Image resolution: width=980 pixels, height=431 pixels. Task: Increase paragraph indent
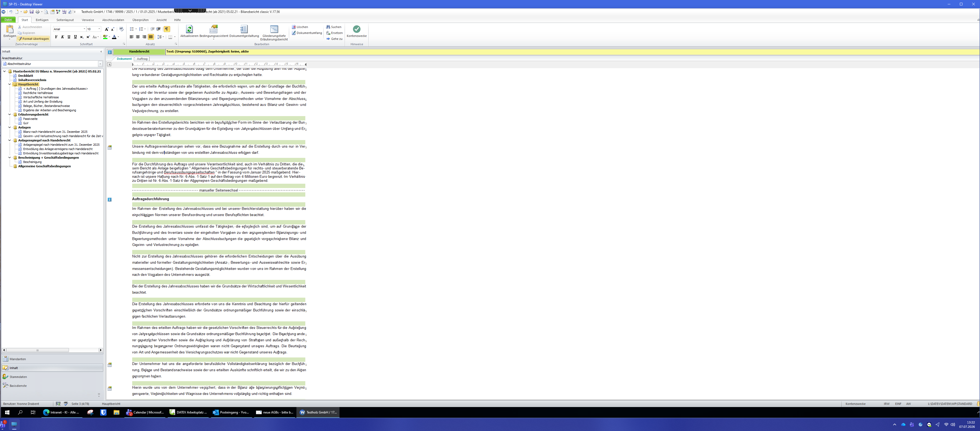point(159,29)
